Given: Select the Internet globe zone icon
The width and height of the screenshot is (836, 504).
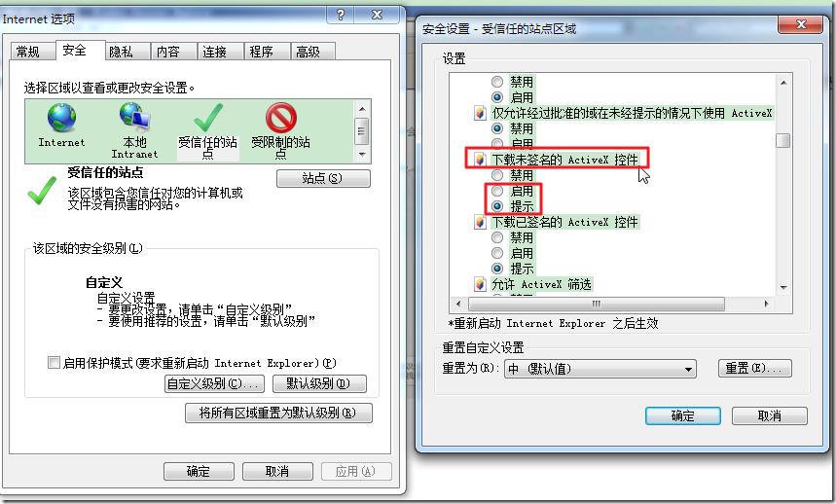Looking at the screenshot, I should pos(62,117).
